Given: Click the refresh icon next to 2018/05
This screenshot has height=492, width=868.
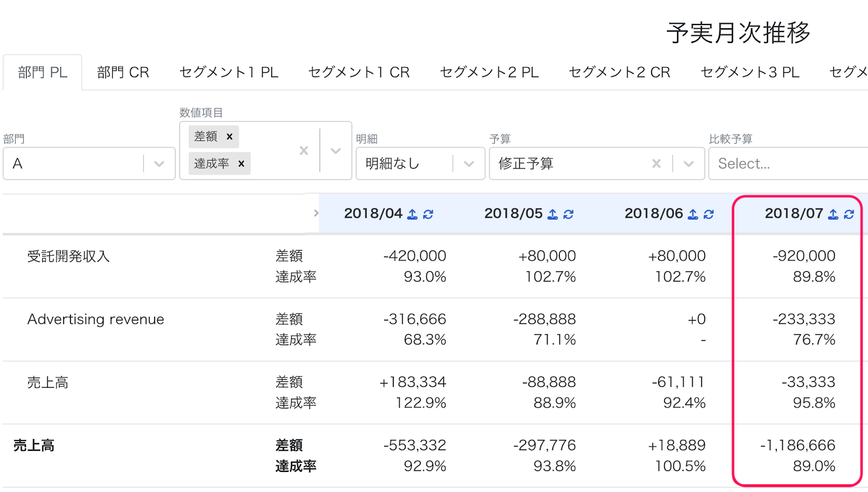Looking at the screenshot, I should point(569,214).
